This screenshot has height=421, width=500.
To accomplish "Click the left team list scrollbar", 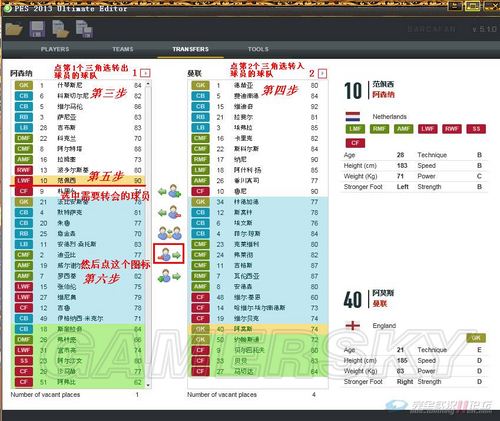I will (x=148, y=234).
